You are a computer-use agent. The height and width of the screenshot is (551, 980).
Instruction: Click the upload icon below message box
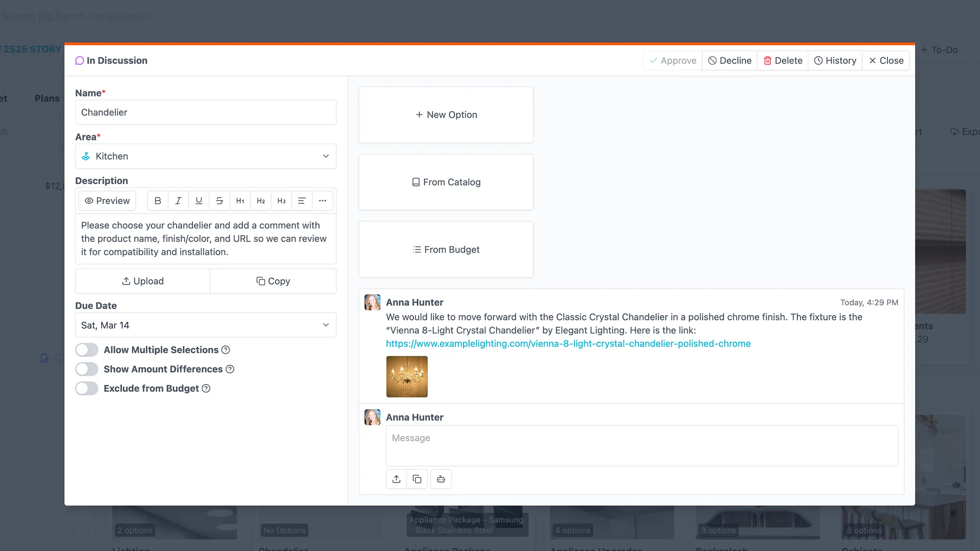396,479
